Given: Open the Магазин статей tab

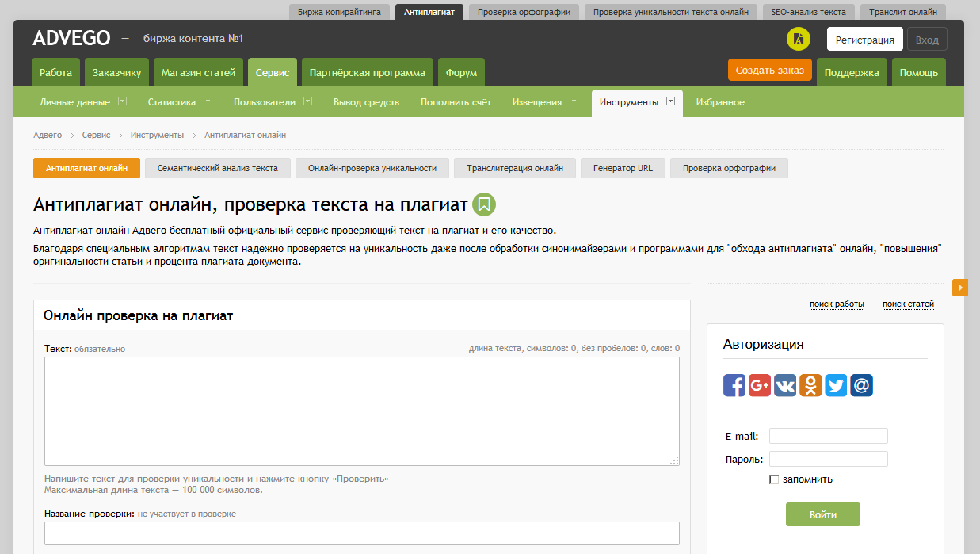Looking at the screenshot, I should (x=198, y=72).
